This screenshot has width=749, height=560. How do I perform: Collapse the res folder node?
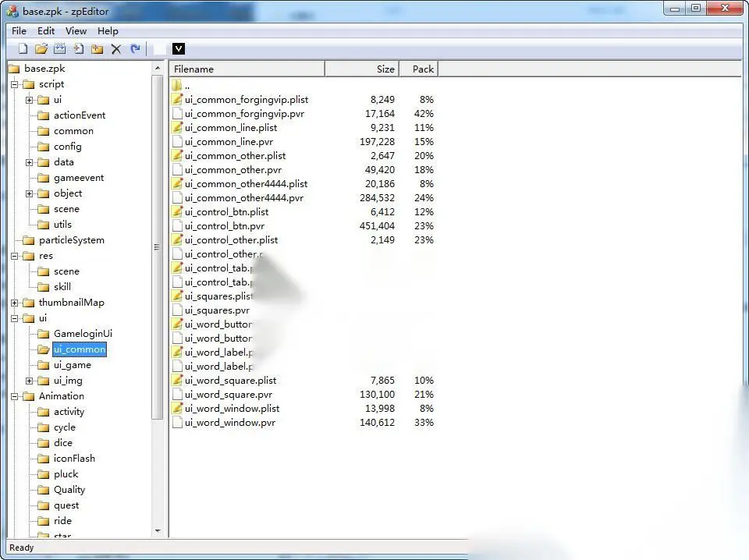click(15, 256)
